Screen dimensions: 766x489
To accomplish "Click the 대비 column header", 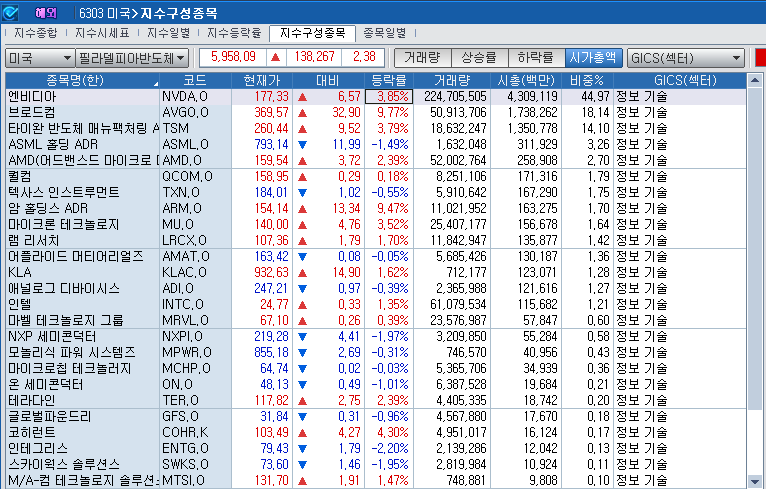I will 328,81.
